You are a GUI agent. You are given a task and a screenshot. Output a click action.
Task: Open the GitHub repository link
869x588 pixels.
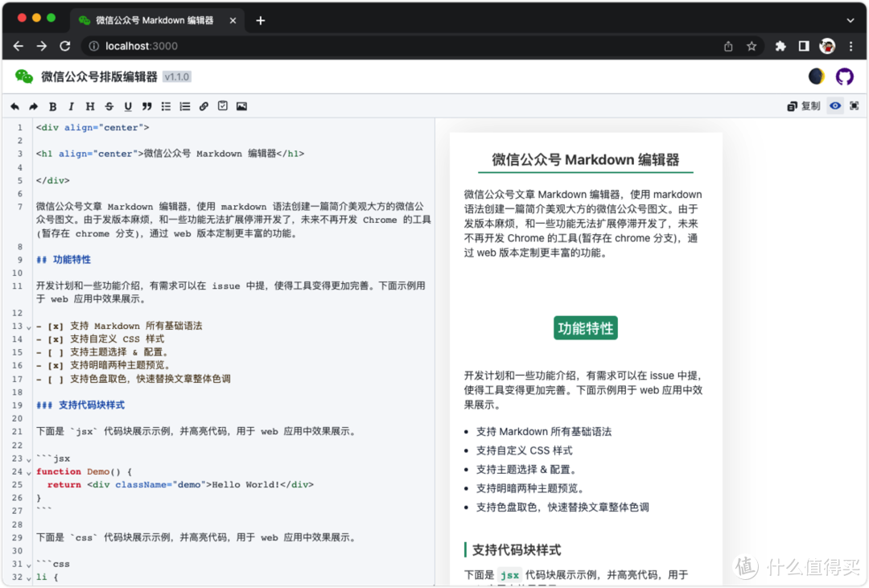coord(844,76)
